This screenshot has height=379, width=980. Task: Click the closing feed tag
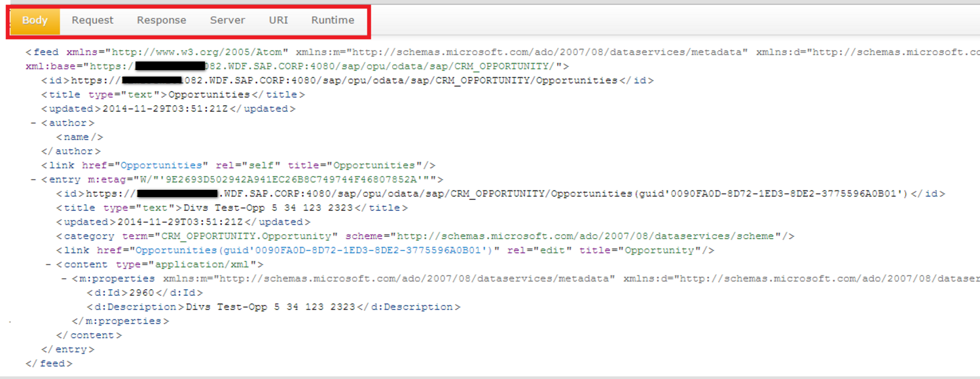(x=49, y=363)
